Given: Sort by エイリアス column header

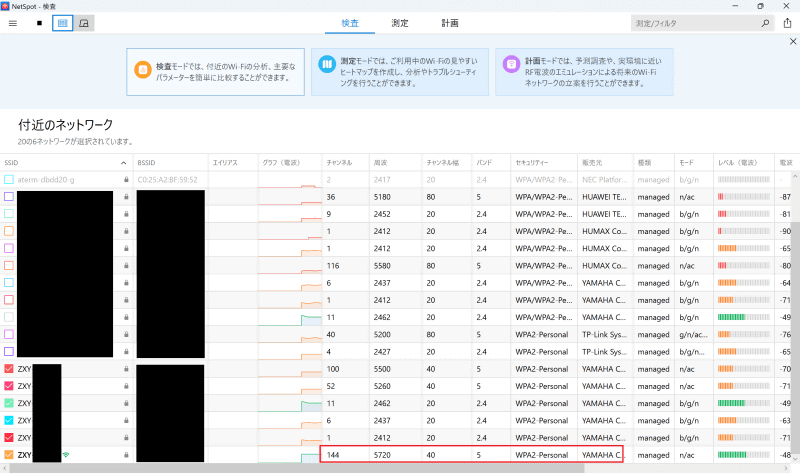Looking at the screenshot, I should pyautogui.click(x=233, y=162).
